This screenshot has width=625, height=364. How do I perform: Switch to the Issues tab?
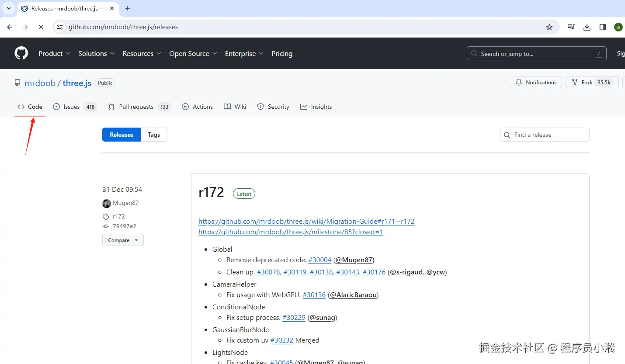pos(74,107)
